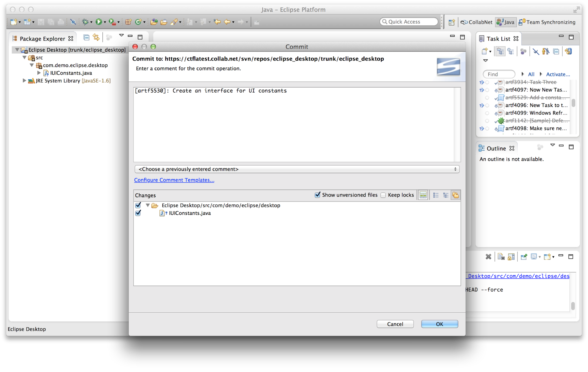588x372 pixels.
Task: Enable Keep locks checkbox
Action: pos(383,195)
